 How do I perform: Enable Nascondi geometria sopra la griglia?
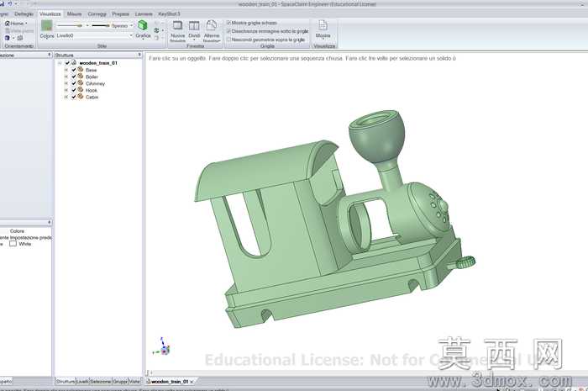tap(228, 40)
